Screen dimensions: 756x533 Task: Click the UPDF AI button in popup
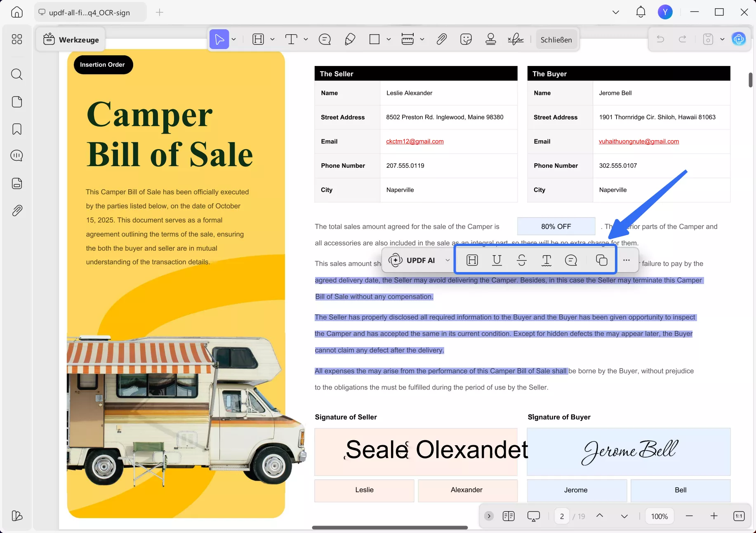[x=412, y=260]
